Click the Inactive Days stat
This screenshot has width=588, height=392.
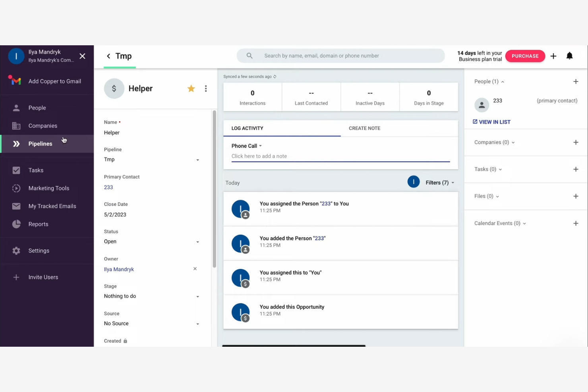click(x=370, y=97)
